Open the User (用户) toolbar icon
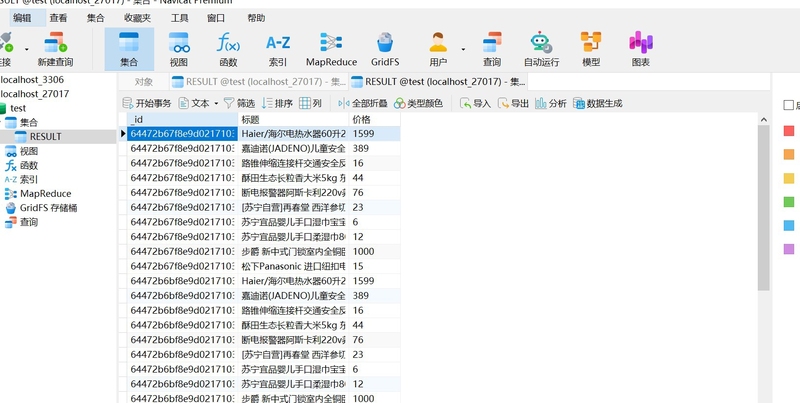Screen dimensions: 800x403 pos(438,49)
